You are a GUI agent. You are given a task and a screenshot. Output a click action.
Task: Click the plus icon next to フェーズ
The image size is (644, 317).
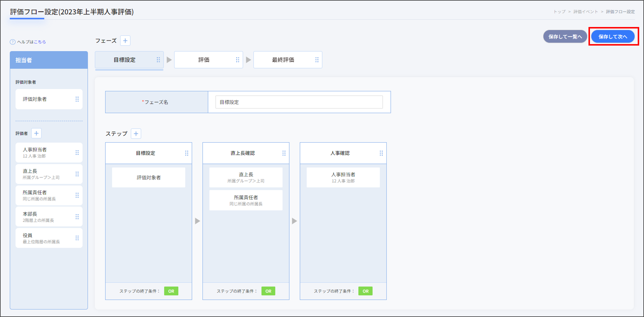[x=125, y=40]
